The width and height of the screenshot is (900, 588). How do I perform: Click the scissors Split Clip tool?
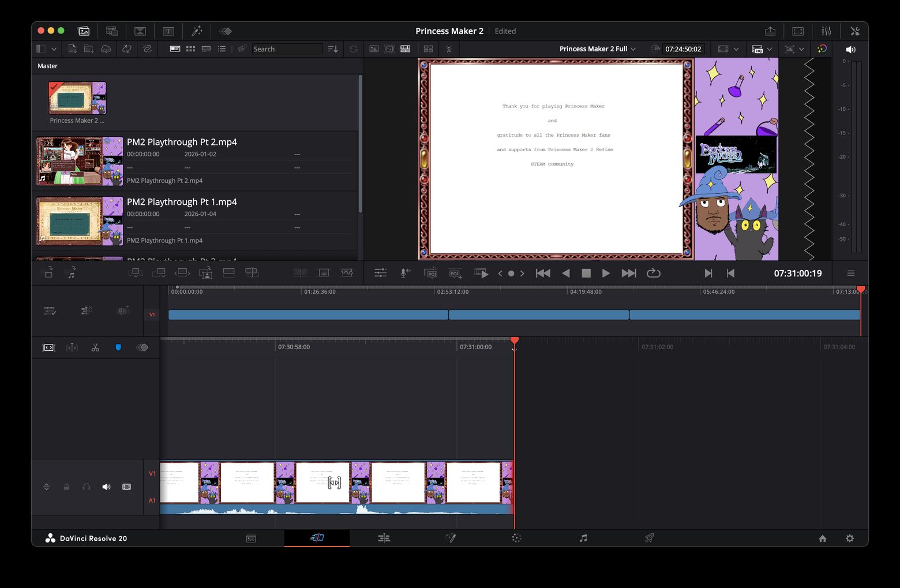click(x=95, y=347)
